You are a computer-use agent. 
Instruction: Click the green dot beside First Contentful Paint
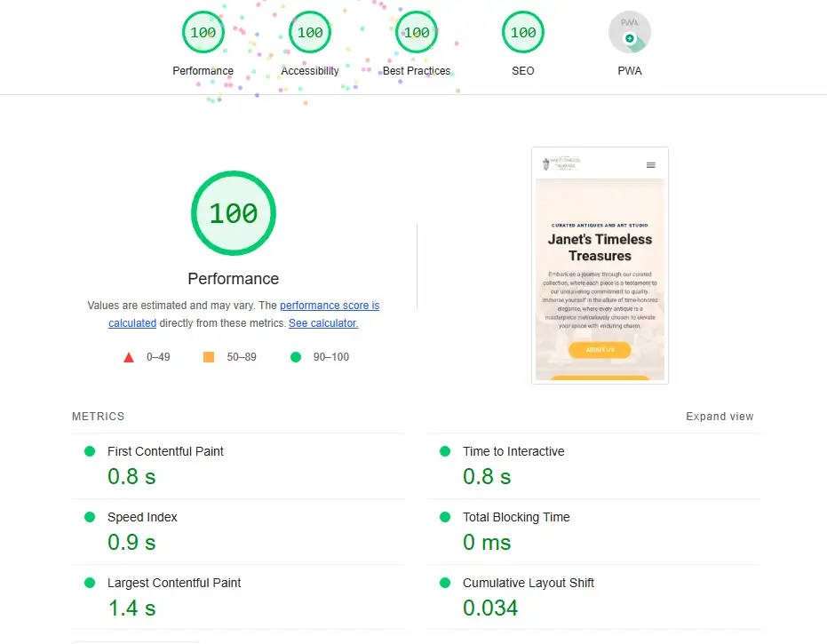[x=89, y=450]
